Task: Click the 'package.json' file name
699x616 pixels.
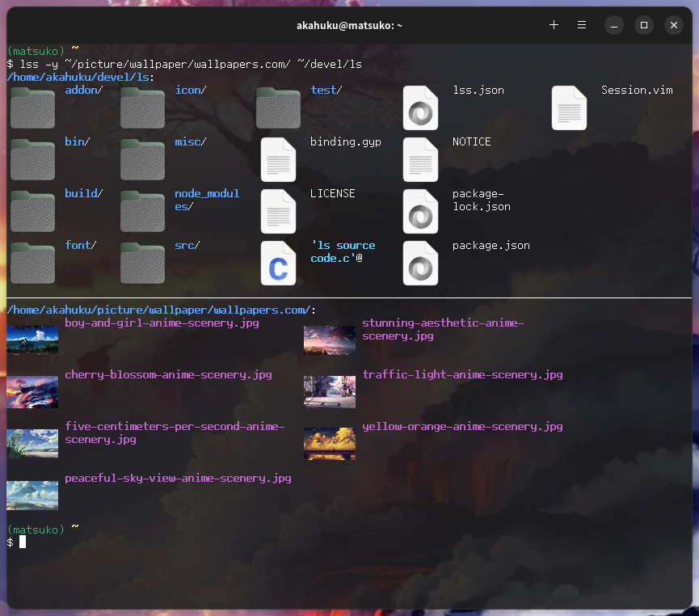Action: tap(491, 245)
